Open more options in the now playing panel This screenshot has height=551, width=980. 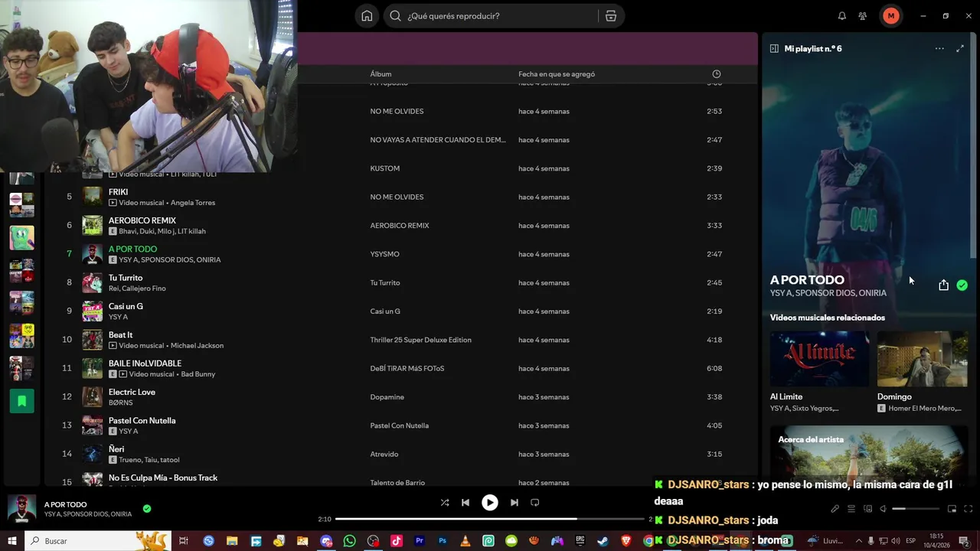coord(939,48)
